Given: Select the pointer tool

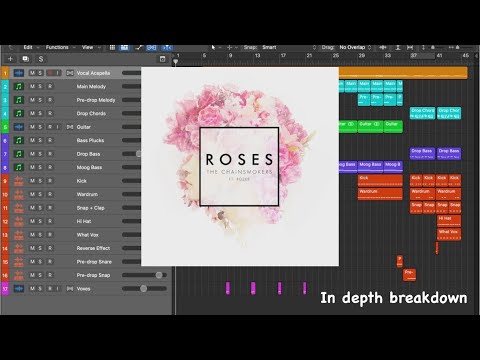Looking at the screenshot, I should pyautogui.click(x=213, y=47).
